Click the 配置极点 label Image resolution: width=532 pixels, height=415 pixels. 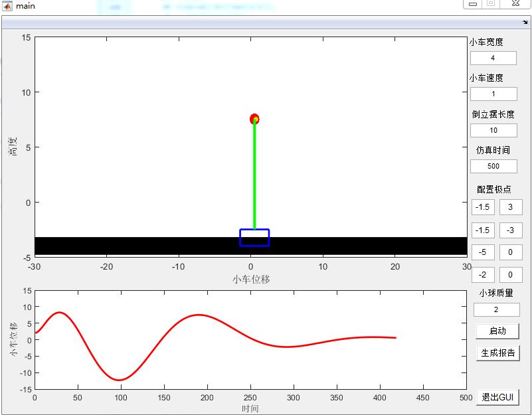(493, 189)
